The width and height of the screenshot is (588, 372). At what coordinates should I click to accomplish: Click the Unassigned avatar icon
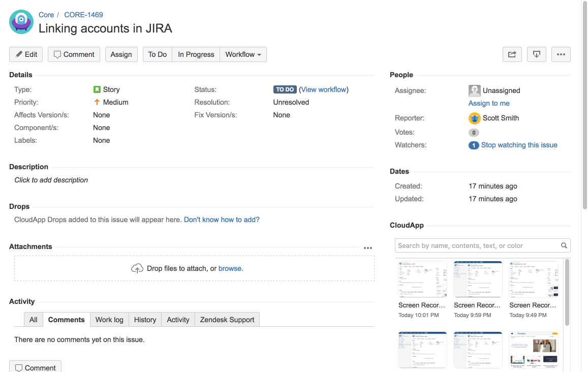pos(474,91)
